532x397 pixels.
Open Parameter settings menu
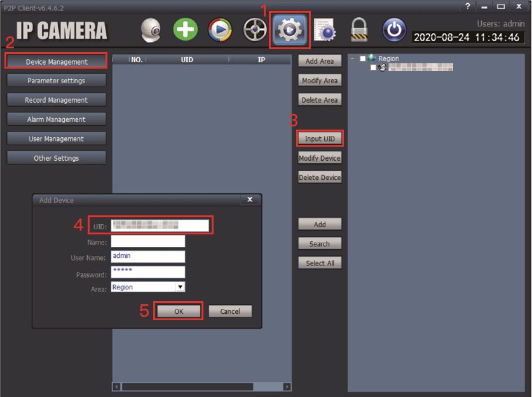pos(57,81)
